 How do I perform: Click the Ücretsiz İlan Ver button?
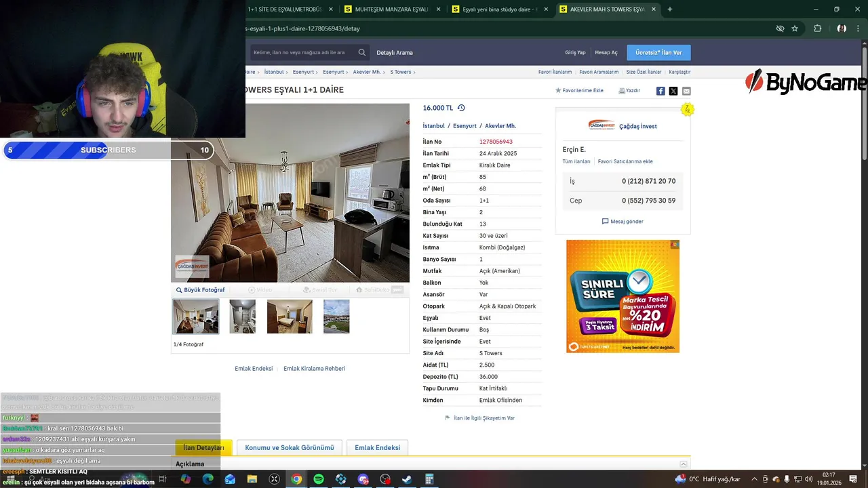[x=658, y=52]
